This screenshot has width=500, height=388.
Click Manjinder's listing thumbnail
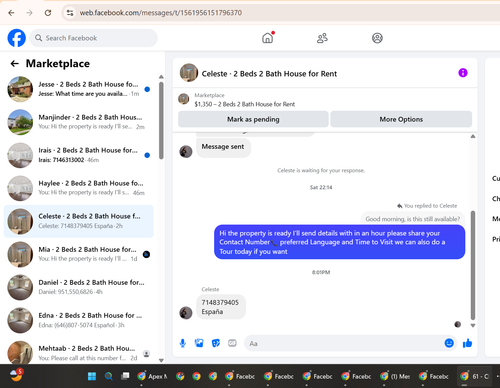pos(20,122)
